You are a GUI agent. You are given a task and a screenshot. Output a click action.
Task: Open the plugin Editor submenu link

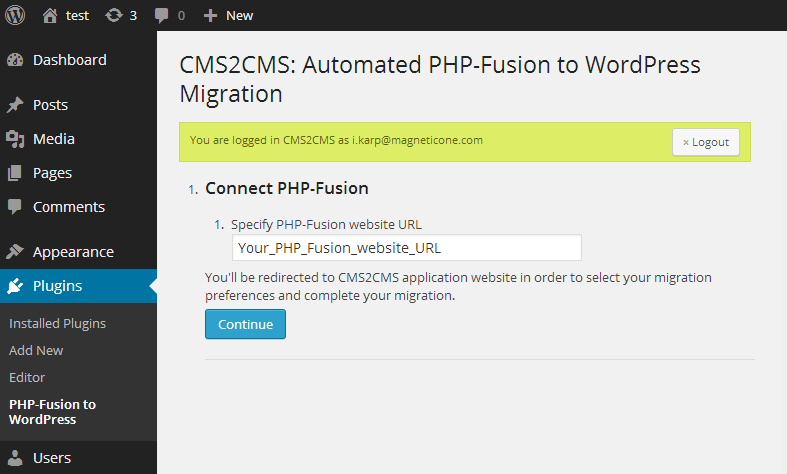coord(27,378)
